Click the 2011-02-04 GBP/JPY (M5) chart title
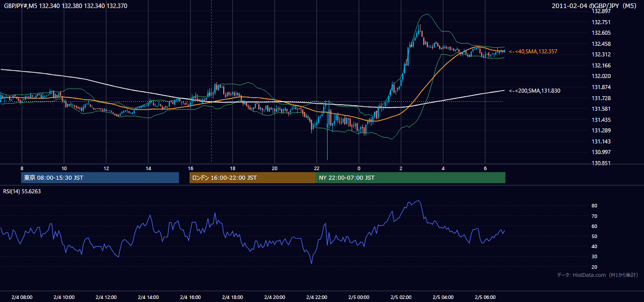The width and height of the screenshot is (644, 302). (x=595, y=6)
